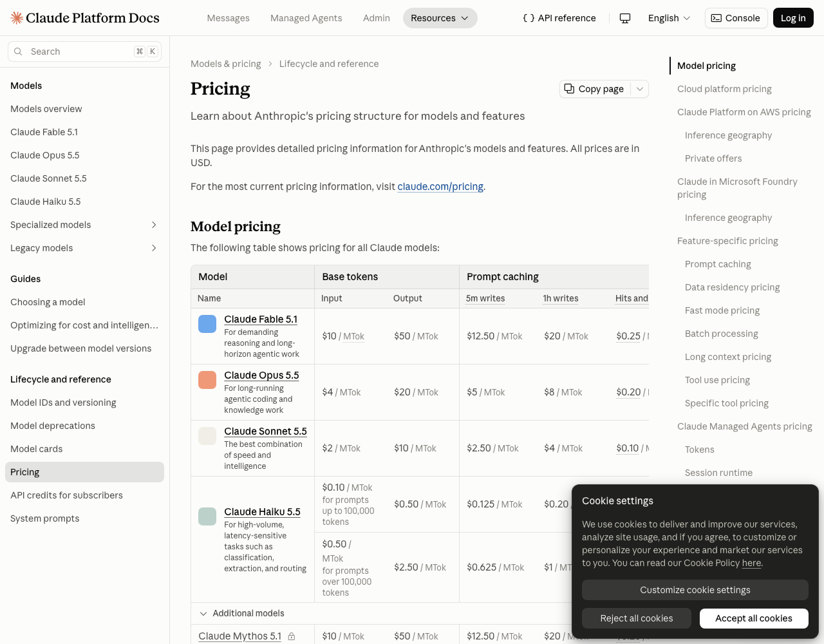
Task: Open the Claude Fable 5.1 table link
Action: [x=261, y=319]
